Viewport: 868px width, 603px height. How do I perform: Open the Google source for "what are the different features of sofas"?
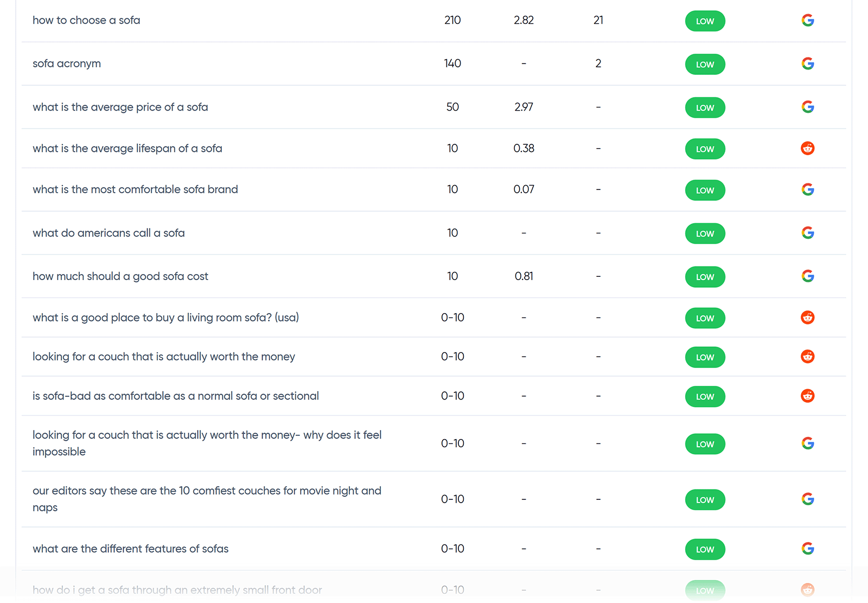(x=807, y=549)
